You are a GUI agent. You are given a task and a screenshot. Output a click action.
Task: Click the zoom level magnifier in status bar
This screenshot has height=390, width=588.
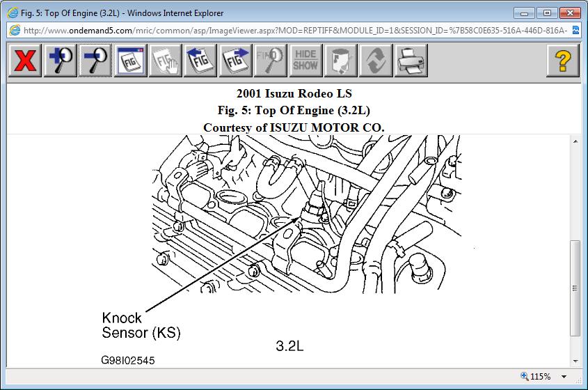(525, 376)
